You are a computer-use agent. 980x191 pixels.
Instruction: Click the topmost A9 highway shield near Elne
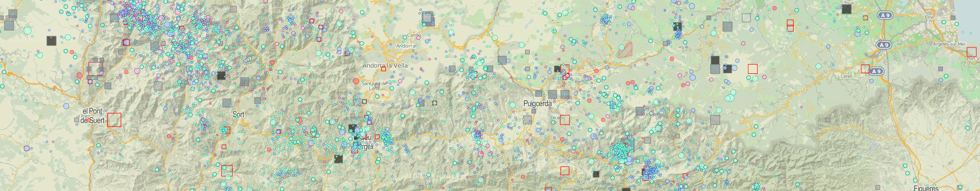point(885,15)
